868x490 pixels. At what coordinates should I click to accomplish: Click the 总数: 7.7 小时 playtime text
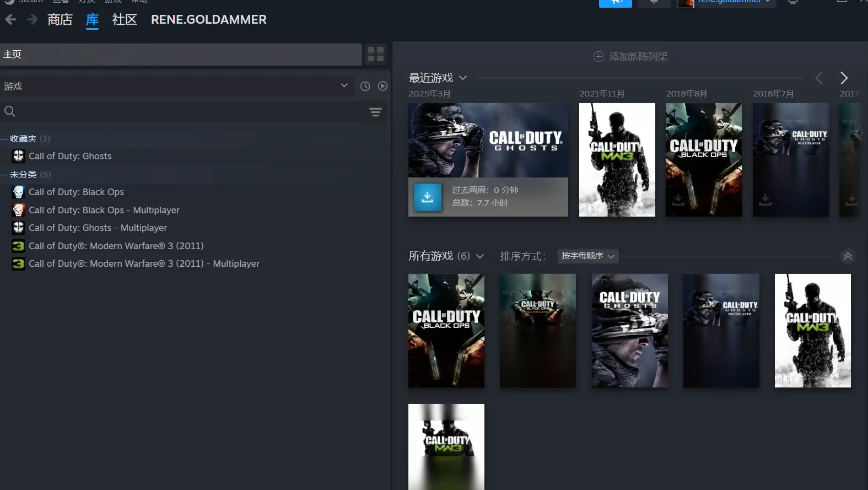[480, 203]
